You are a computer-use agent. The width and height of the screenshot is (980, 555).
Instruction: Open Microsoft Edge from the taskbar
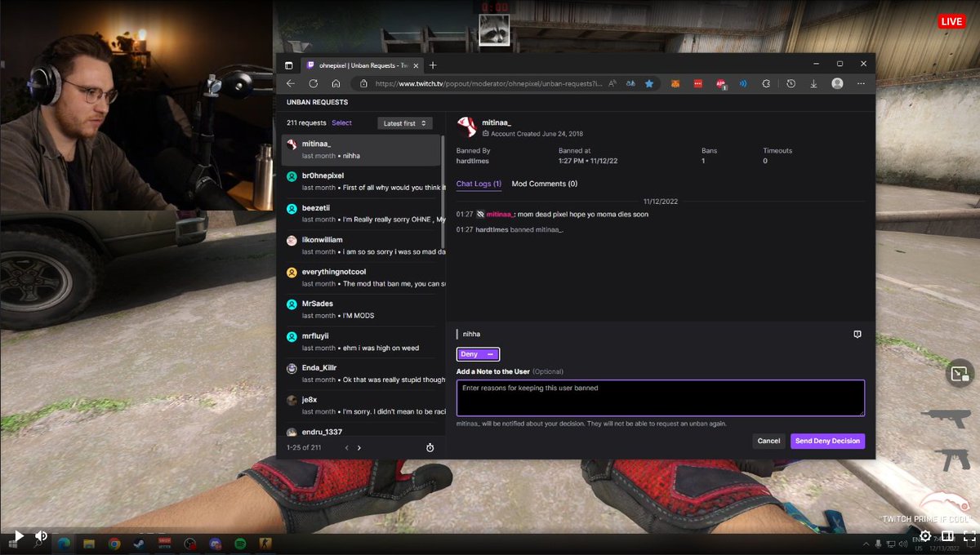63,543
